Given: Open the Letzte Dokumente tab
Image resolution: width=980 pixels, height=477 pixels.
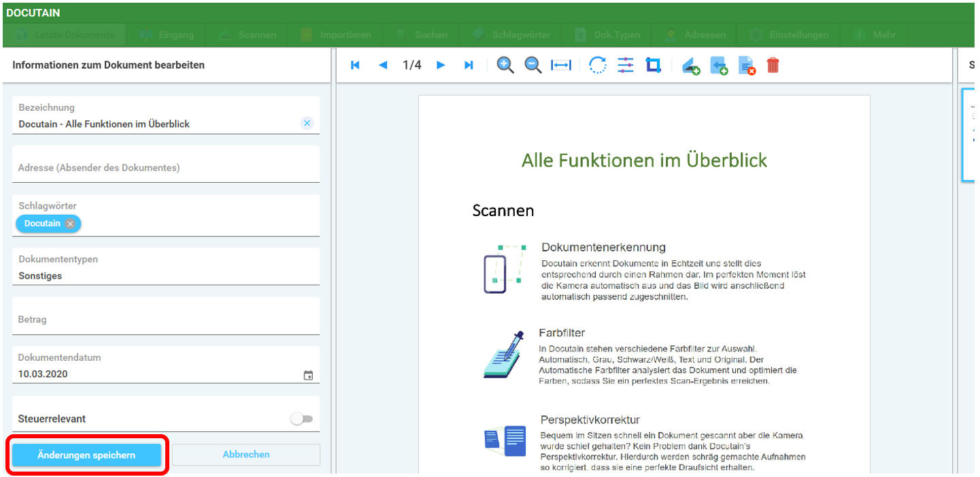Looking at the screenshot, I should (x=65, y=35).
